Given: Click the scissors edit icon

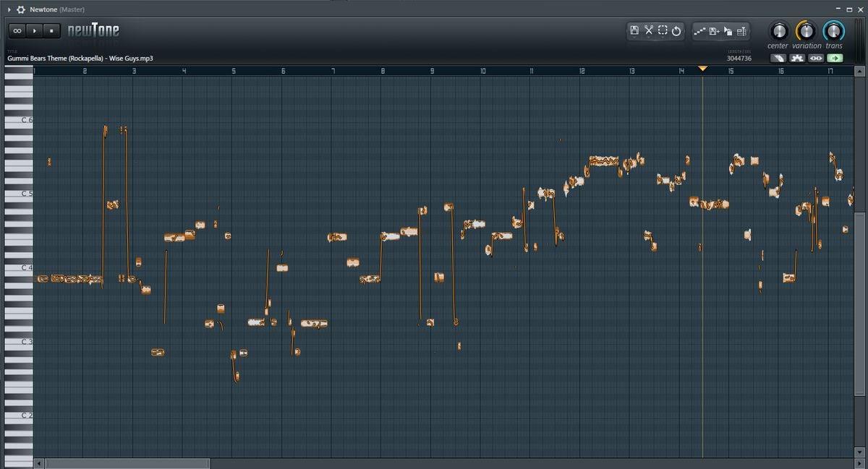Looking at the screenshot, I should tap(648, 30).
